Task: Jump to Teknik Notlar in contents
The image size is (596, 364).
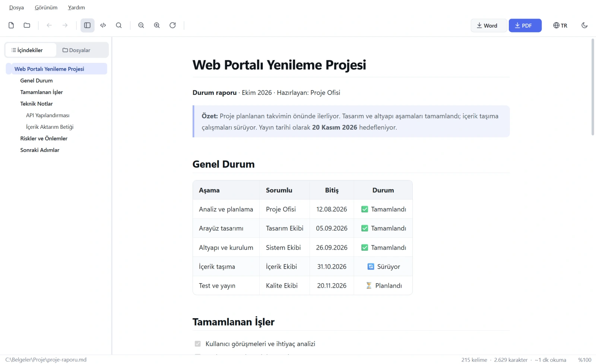Action: click(x=37, y=104)
